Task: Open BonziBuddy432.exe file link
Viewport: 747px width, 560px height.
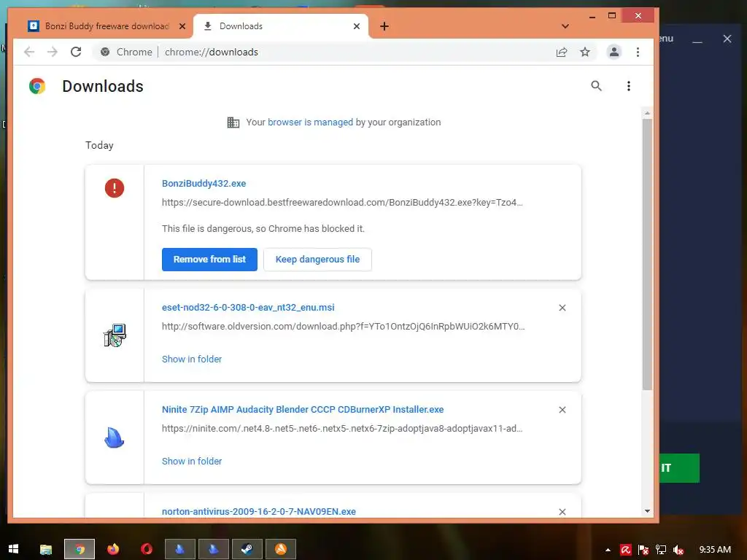Action: [204, 183]
